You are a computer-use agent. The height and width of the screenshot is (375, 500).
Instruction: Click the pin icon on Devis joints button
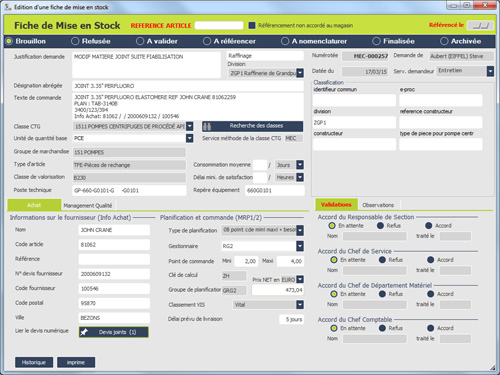click(84, 332)
